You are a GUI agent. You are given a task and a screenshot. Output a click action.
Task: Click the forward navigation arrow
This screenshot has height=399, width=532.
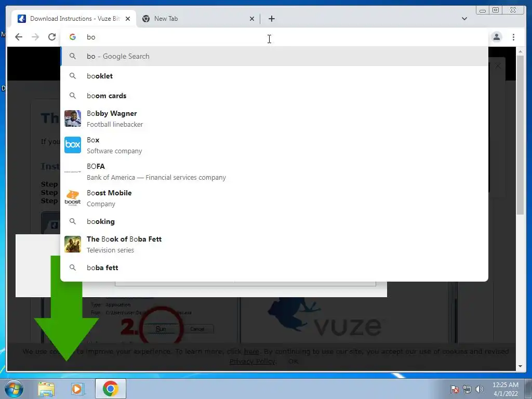pyautogui.click(x=35, y=37)
